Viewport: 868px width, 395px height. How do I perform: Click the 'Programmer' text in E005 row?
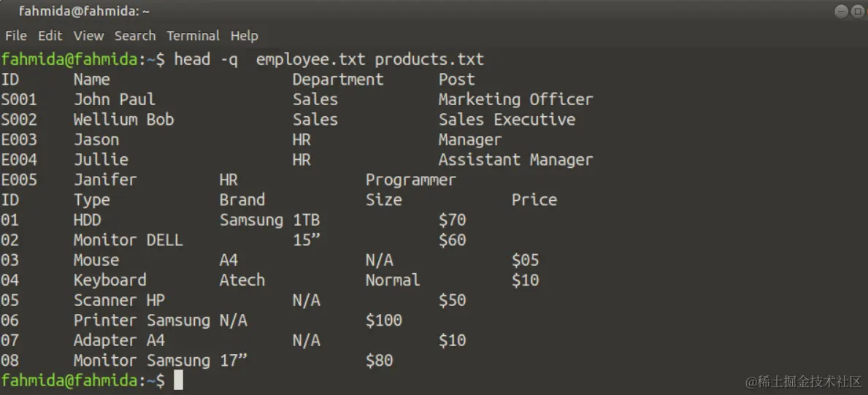[410, 180]
